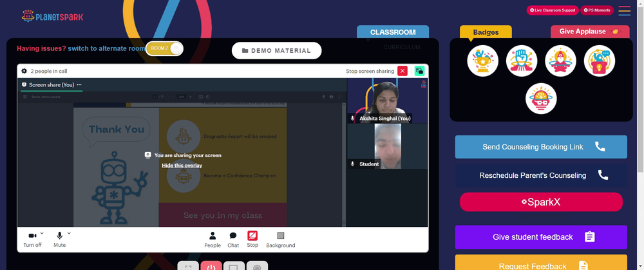Open SparkX
Viewport: 644px width, 270px height.
pyautogui.click(x=541, y=202)
